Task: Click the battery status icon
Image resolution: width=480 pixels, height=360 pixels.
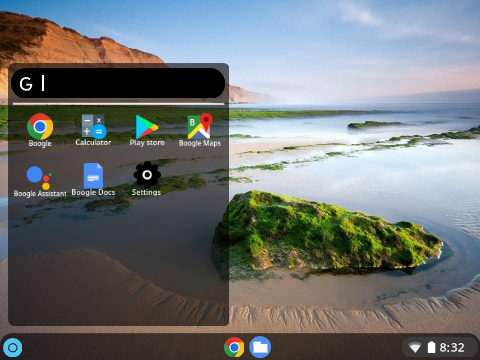Action: point(431,347)
